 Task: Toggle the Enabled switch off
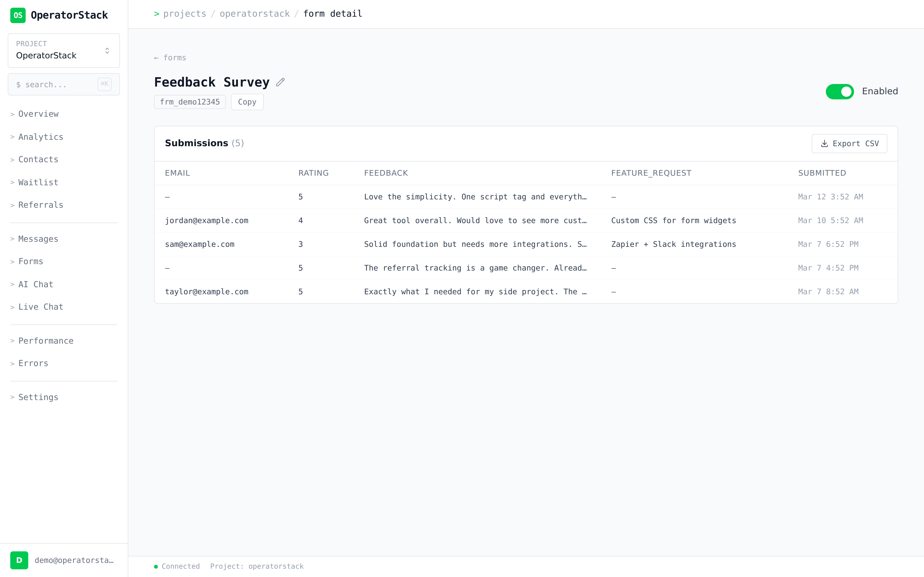pyautogui.click(x=839, y=92)
